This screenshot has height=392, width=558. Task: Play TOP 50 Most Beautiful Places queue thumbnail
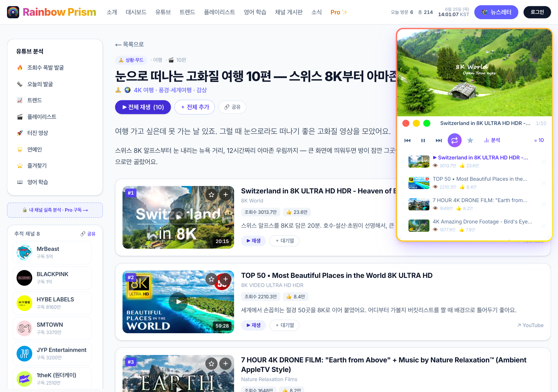419,183
